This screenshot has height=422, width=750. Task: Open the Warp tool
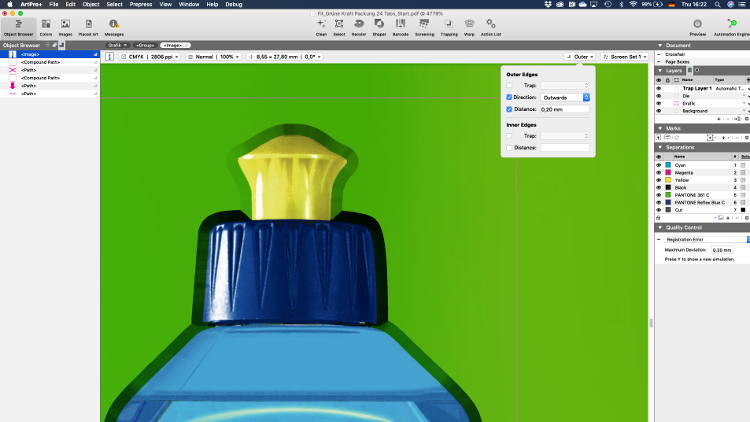pyautogui.click(x=469, y=27)
